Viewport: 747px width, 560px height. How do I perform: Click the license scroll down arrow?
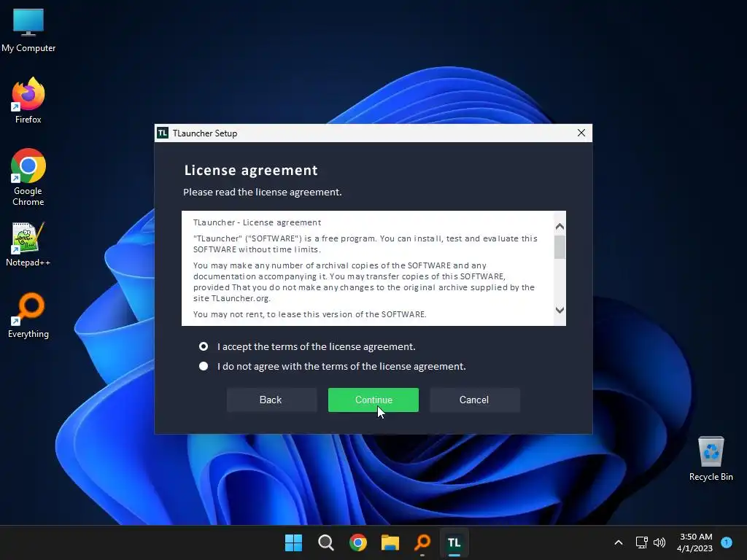coord(560,310)
